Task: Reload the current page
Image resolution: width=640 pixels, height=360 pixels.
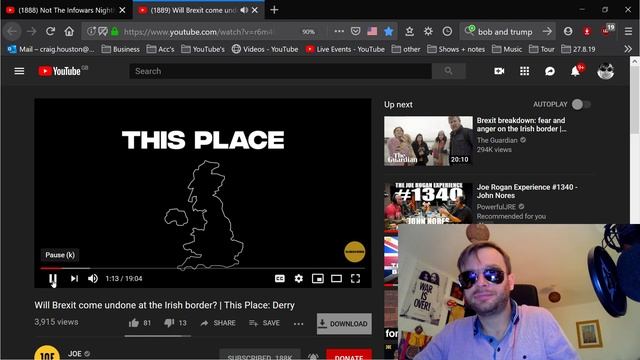Action: pyautogui.click(x=50, y=31)
